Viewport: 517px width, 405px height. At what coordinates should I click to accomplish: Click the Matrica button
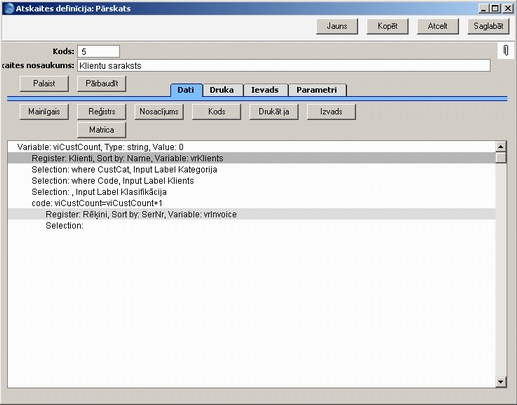[102, 130]
